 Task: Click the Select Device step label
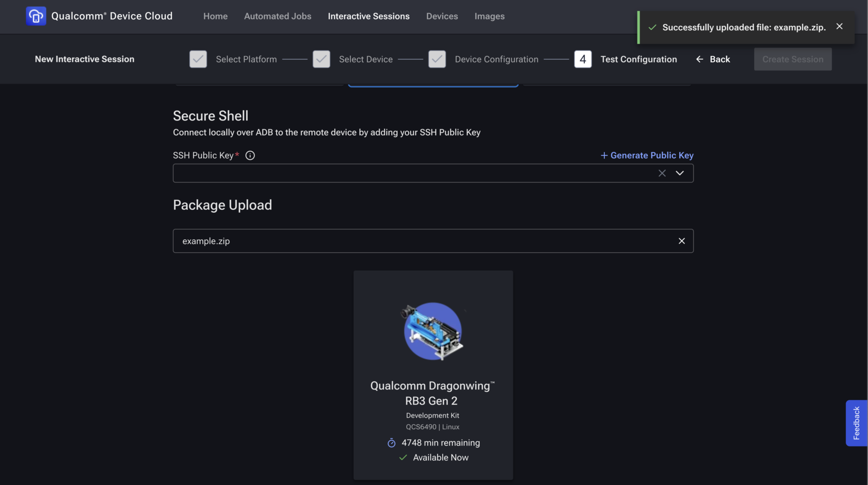click(x=366, y=59)
